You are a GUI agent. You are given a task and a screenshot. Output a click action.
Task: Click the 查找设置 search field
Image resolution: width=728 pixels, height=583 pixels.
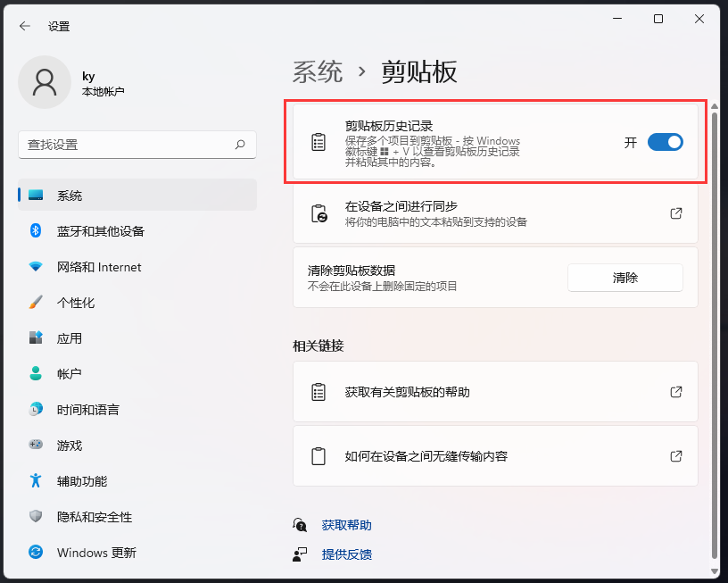coord(136,145)
